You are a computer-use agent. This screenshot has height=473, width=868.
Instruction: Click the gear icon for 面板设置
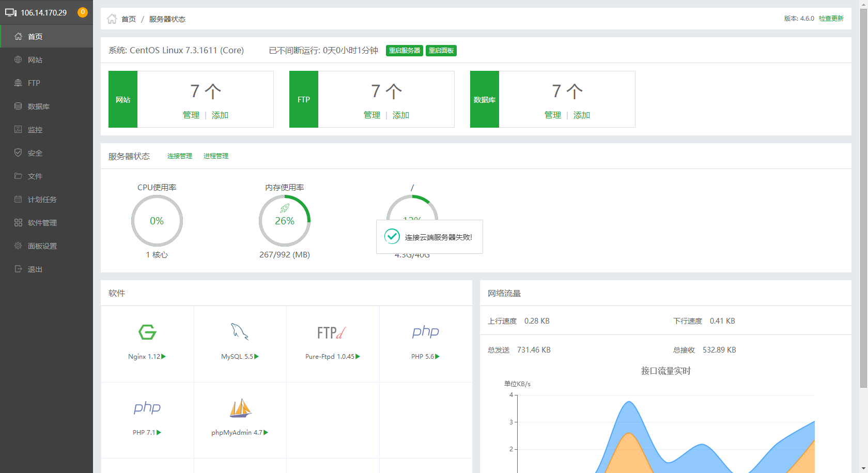18,246
